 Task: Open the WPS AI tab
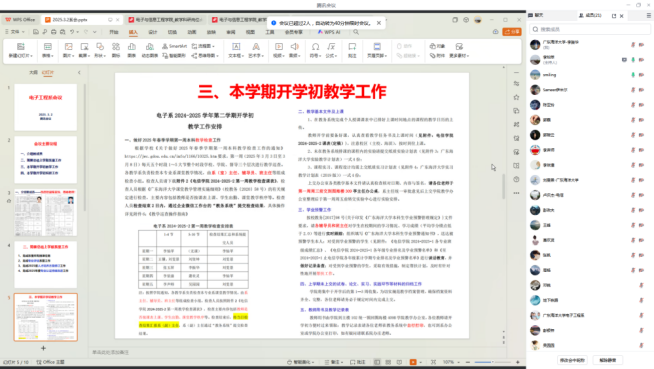tap(329, 32)
